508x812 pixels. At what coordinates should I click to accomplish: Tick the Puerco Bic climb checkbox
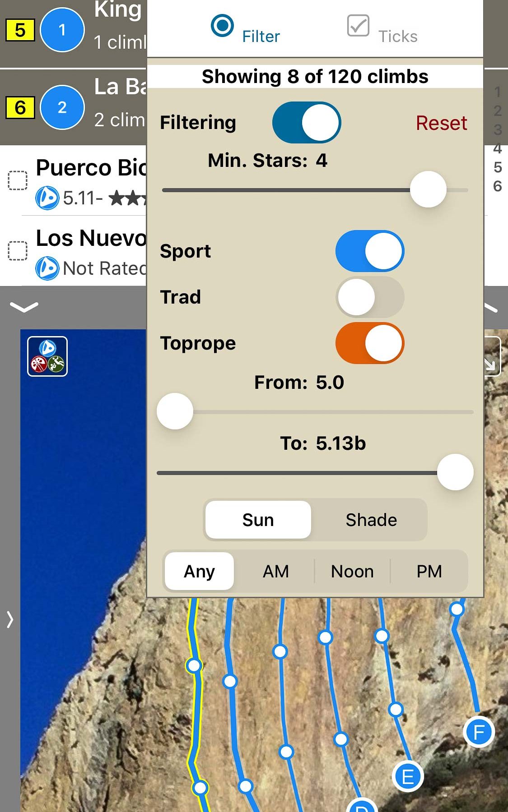(x=18, y=180)
